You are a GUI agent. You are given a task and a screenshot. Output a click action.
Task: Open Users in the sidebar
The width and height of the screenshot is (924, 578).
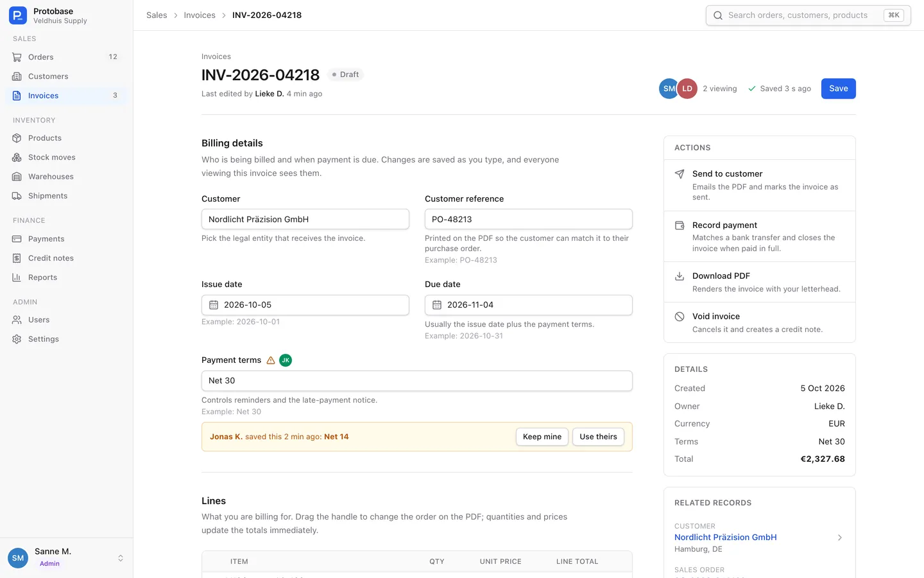pyautogui.click(x=67, y=320)
